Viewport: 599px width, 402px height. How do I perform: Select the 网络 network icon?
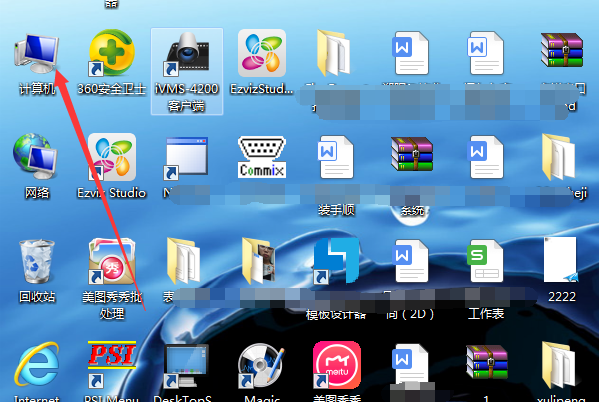[x=36, y=157]
